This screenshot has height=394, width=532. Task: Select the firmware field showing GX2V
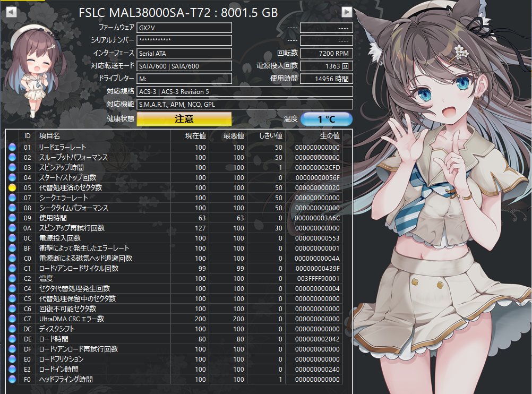tap(184, 28)
